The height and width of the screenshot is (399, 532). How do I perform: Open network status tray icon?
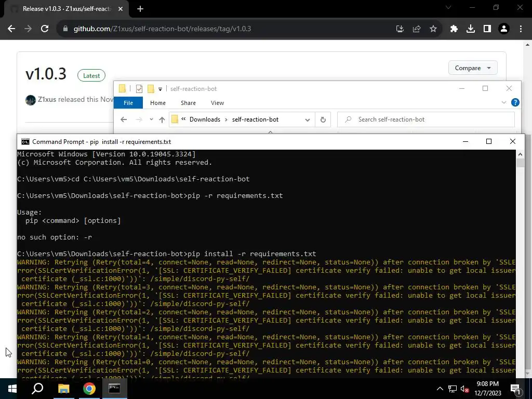tap(453, 389)
